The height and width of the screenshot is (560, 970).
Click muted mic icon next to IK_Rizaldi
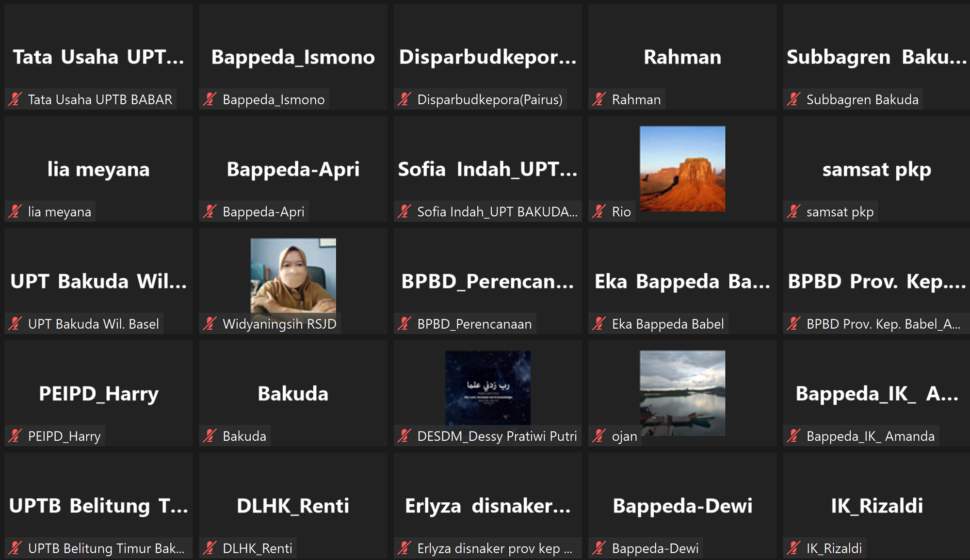tap(793, 548)
